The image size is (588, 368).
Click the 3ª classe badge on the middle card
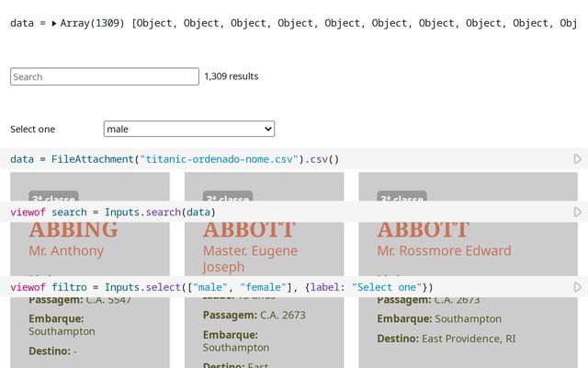tap(227, 198)
